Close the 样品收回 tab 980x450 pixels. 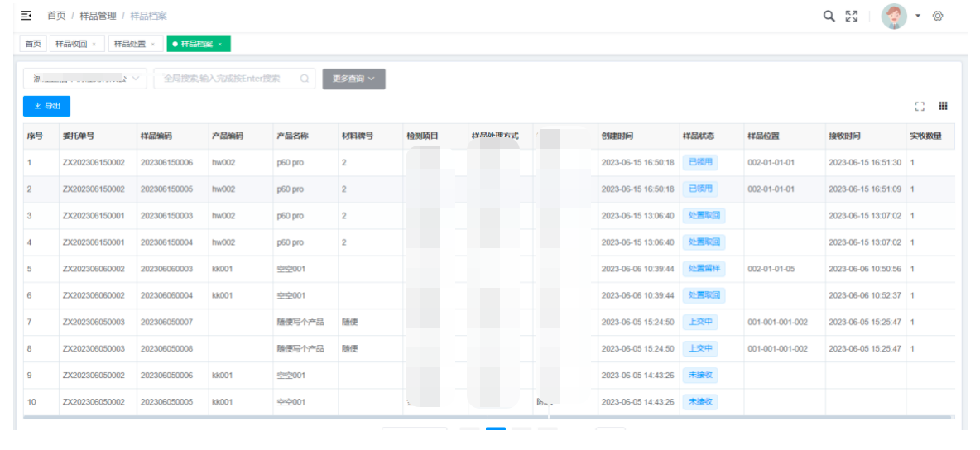coord(94,44)
